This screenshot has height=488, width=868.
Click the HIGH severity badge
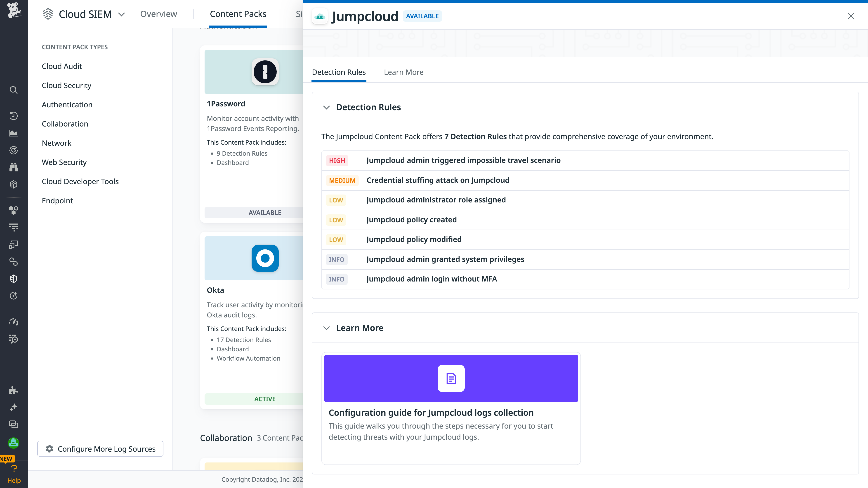tap(337, 160)
